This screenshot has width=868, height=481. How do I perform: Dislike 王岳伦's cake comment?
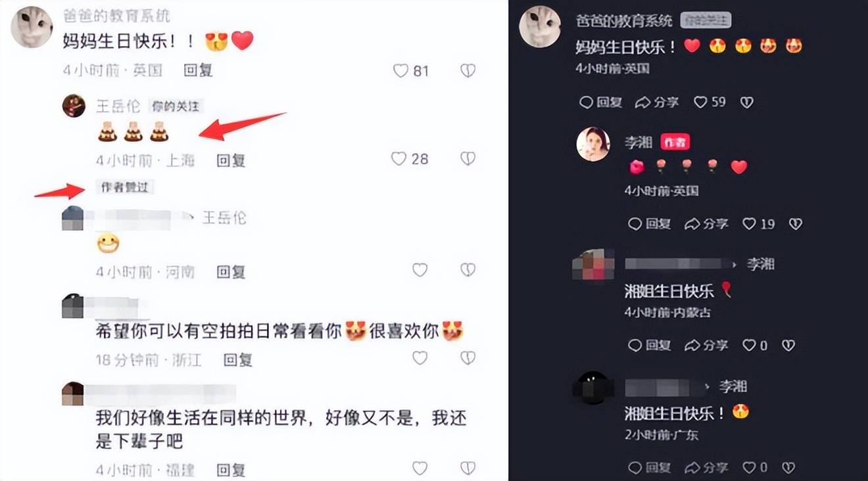point(468,158)
